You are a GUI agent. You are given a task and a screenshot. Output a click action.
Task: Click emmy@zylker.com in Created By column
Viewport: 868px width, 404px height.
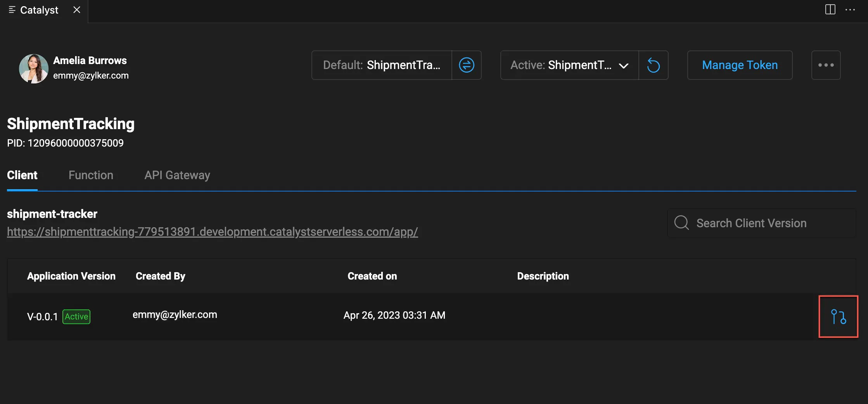click(175, 314)
